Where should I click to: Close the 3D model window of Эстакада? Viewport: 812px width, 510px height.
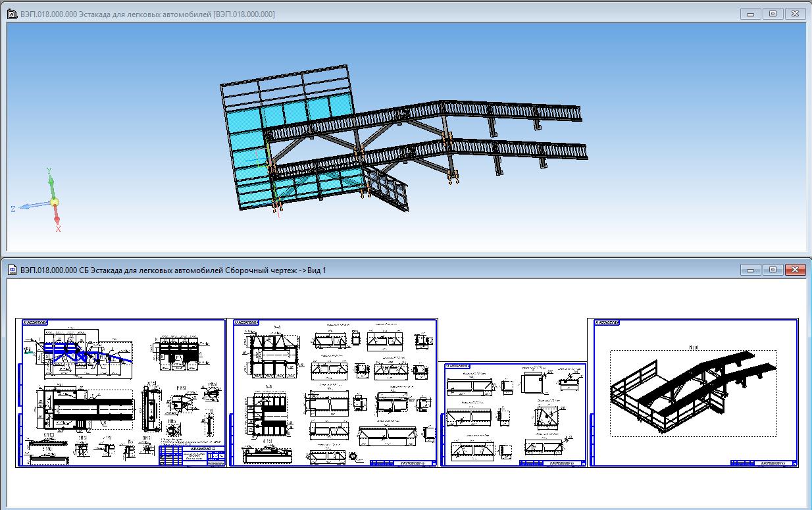pyautogui.click(x=796, y=13)
